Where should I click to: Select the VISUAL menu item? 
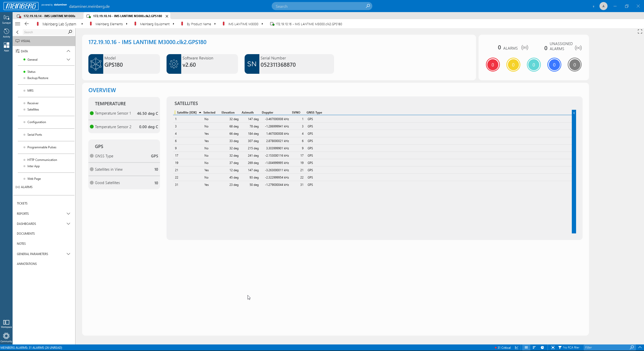coord(44,41)
